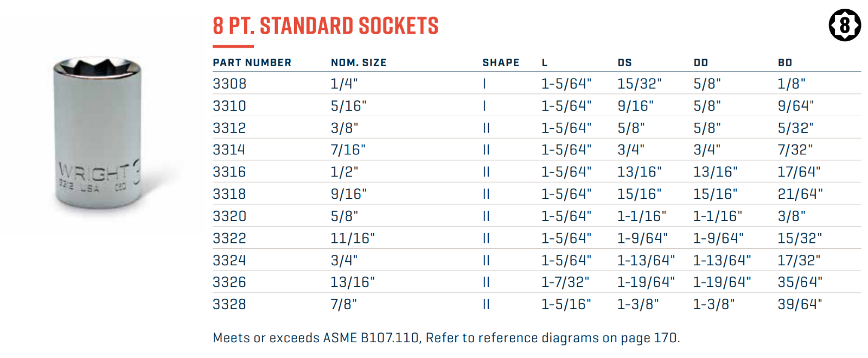Click the DS column header
Viewport: 868px width, 358px height.
tap(624, 62)
